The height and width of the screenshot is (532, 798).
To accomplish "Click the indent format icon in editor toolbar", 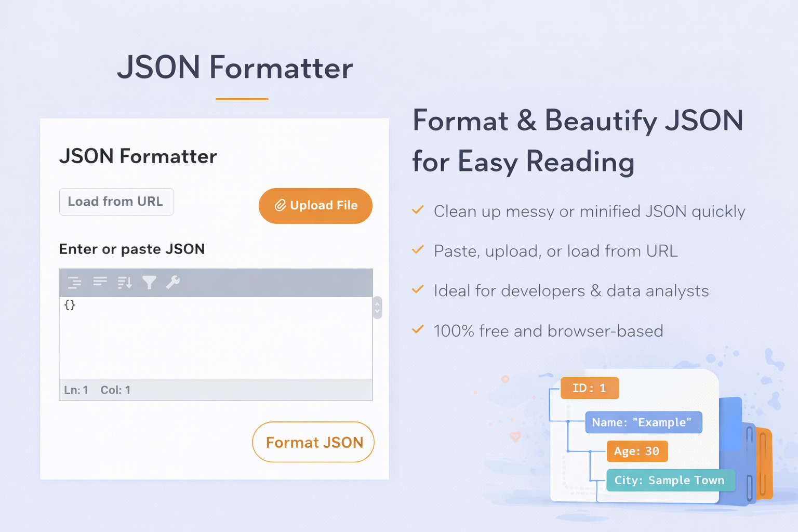I will [75, 283].
